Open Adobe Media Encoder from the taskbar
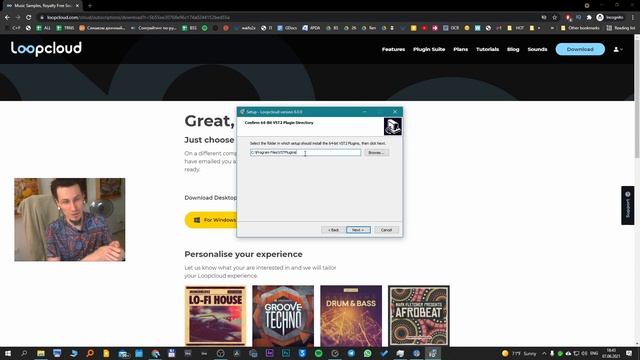 pos(269,353)
